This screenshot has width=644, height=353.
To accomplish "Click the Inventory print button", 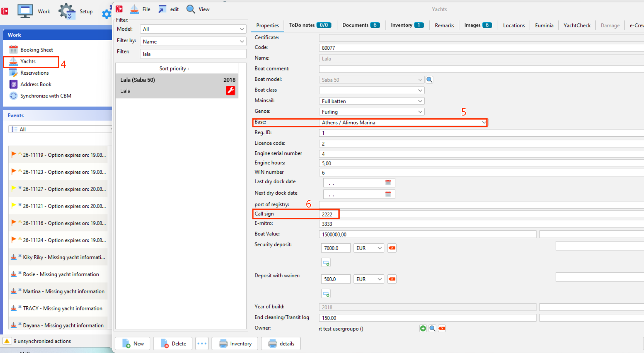I will click(235, 343).
